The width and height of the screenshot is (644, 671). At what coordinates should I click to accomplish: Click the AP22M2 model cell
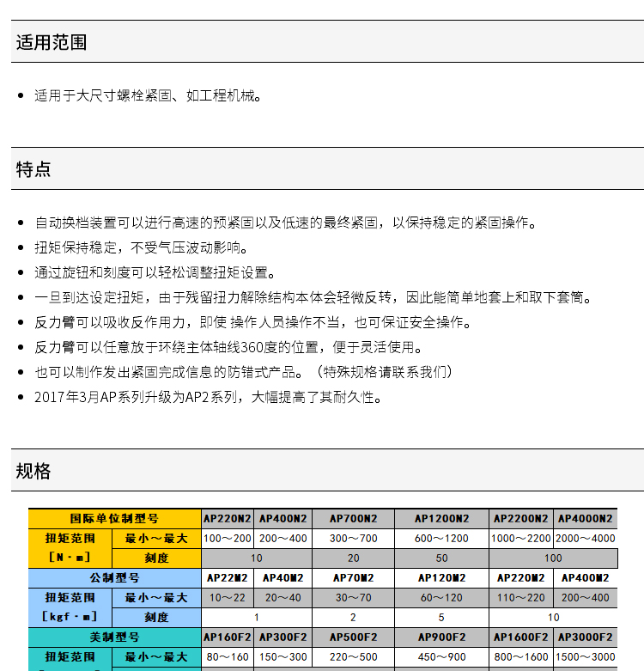[228, 577]
